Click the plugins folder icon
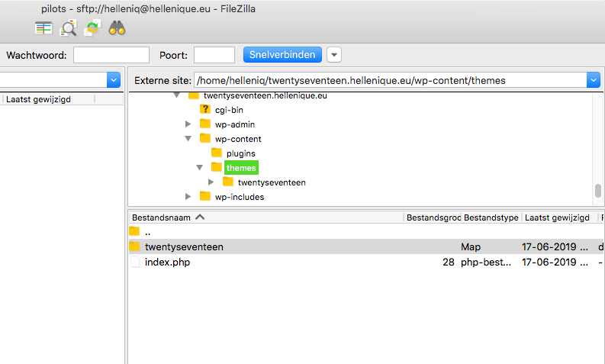Screen dimensions: 605x364 click(217, 153)
